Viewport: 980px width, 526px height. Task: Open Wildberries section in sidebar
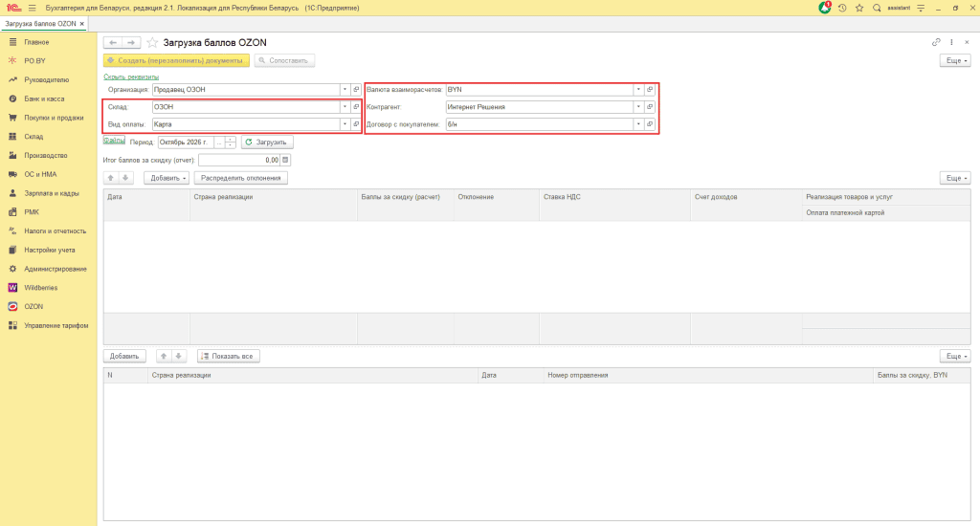tap(40, 287)
